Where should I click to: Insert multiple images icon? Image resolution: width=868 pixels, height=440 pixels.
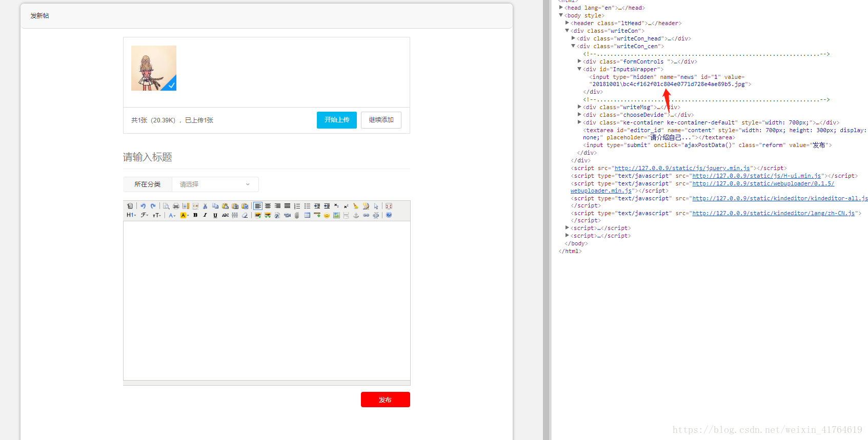click(268, 215)
